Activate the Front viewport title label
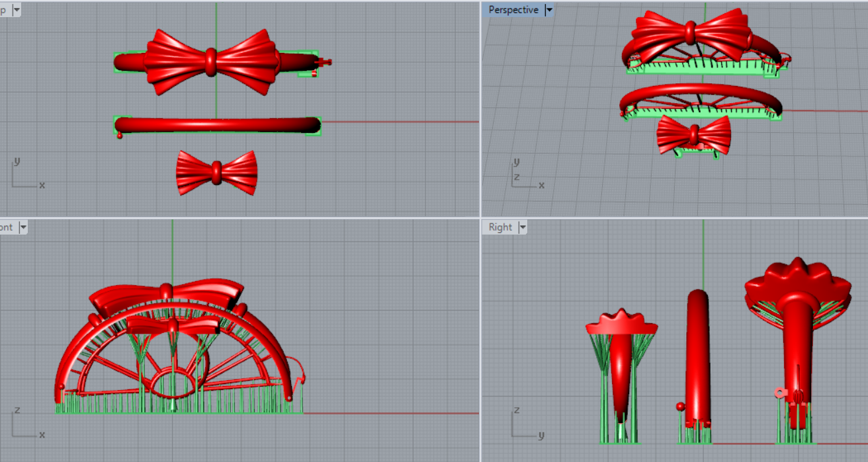 [7, 227]
